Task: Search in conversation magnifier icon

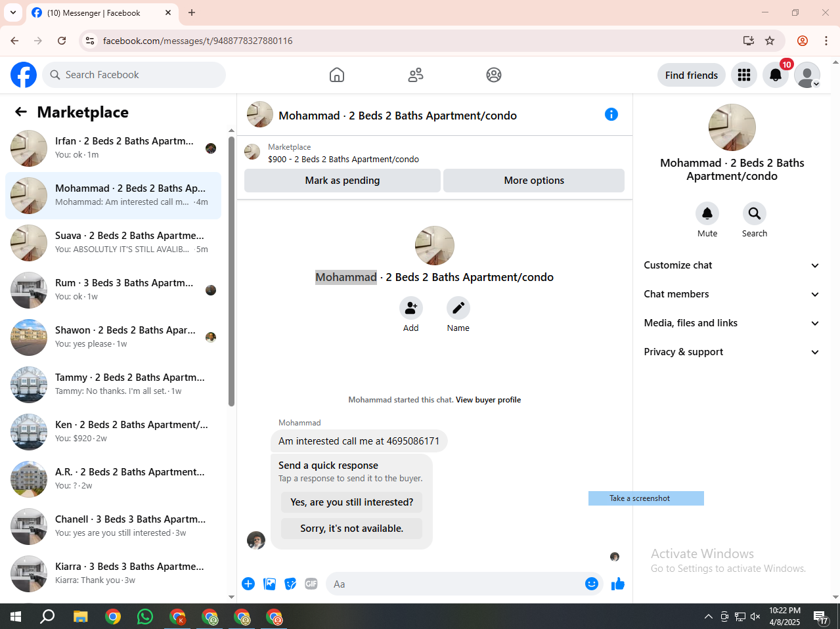Action: point(755,213)
